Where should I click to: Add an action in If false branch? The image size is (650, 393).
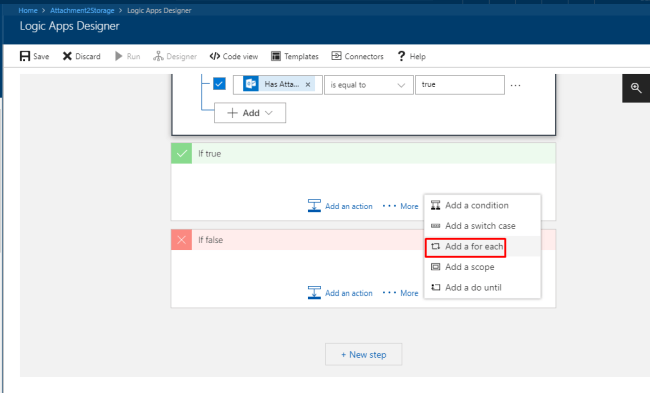[x=340, y=293]
